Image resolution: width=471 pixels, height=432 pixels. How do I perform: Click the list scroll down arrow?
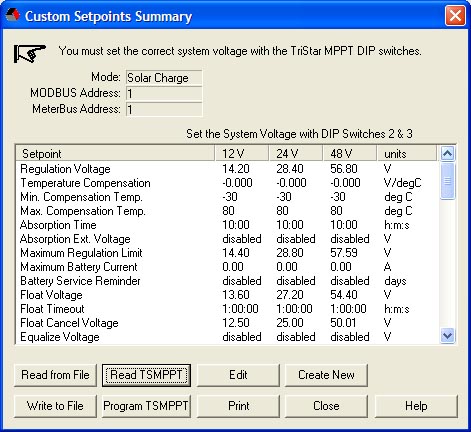(447, 335)
